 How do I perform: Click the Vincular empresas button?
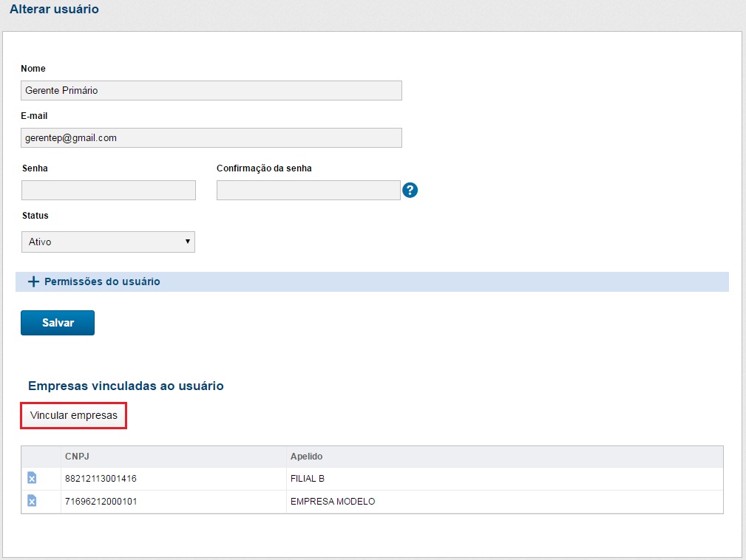[x=74, y=415]
